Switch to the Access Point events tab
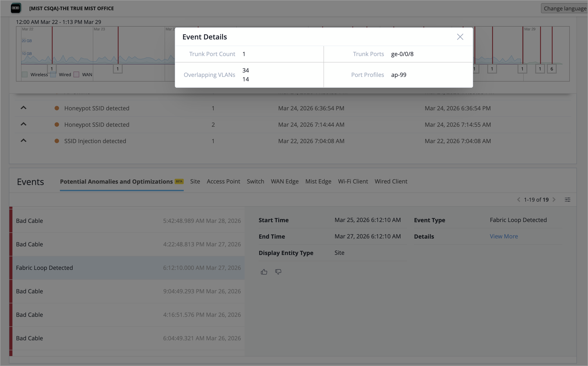This screenshot has height=366, width=588. click(x=223, y=181)
